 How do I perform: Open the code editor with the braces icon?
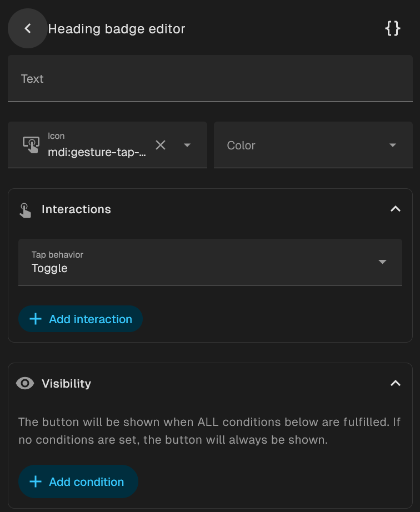(393, 29)
